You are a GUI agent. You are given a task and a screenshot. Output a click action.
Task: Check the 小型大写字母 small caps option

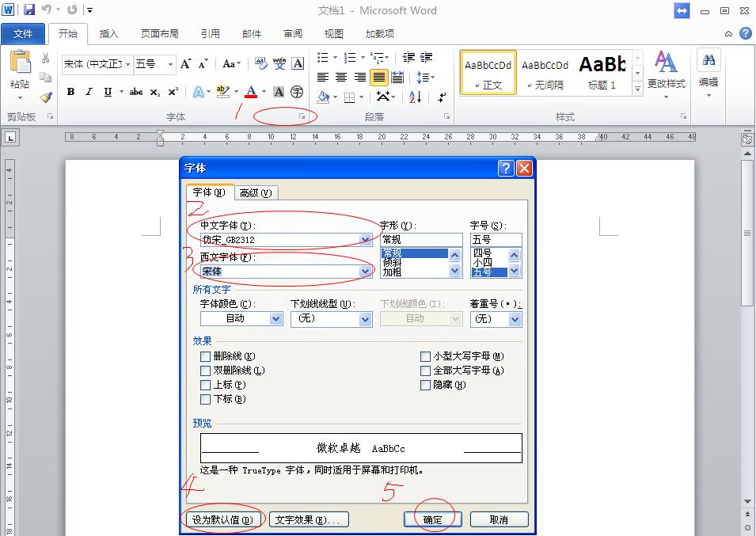(x=426, y=356)
